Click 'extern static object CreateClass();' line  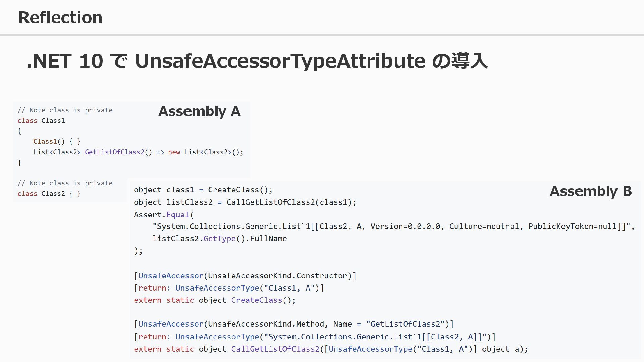click(x=215, y=300)
